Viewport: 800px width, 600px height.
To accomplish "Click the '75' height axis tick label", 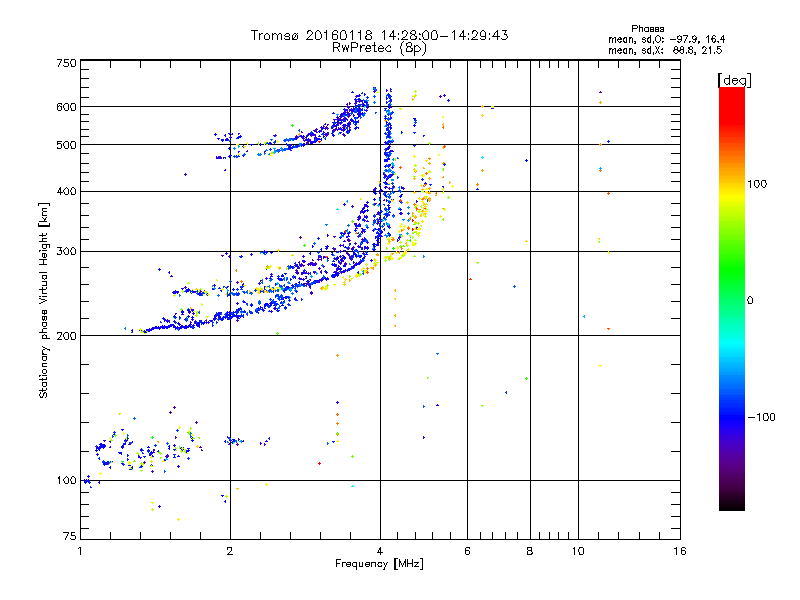I will [x=70, y=536].
